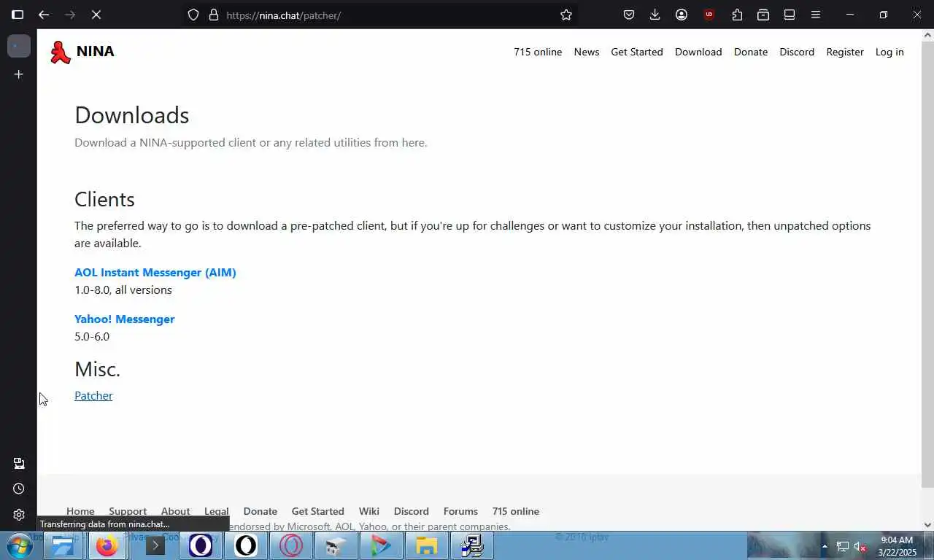Image resolution: width=934 pixels, height=560 pixels.
Task: Open Support link in the footer
Action: point(128,511)
